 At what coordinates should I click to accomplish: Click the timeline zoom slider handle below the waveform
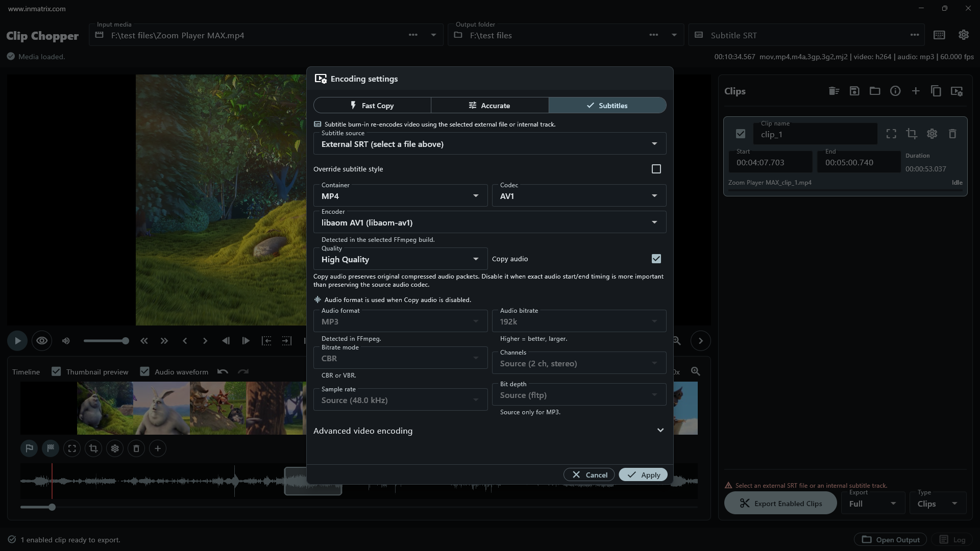[52, 507]
